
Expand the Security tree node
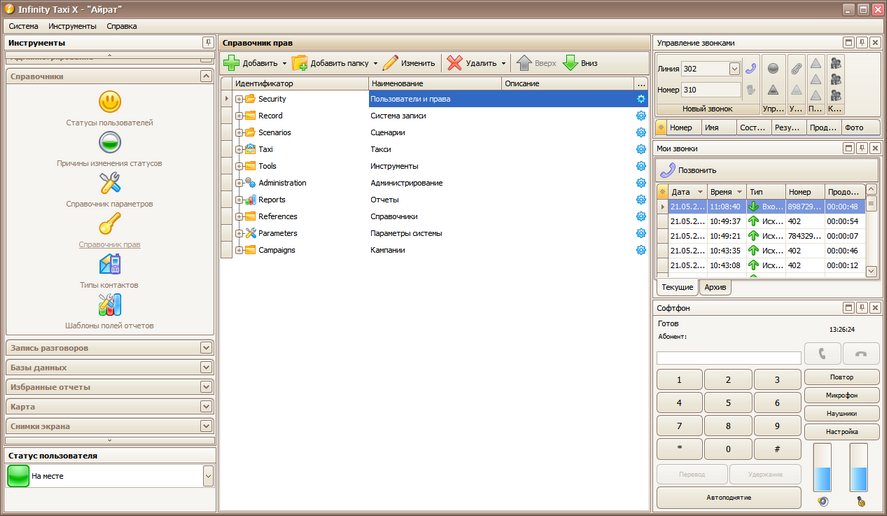pos(239,99)
